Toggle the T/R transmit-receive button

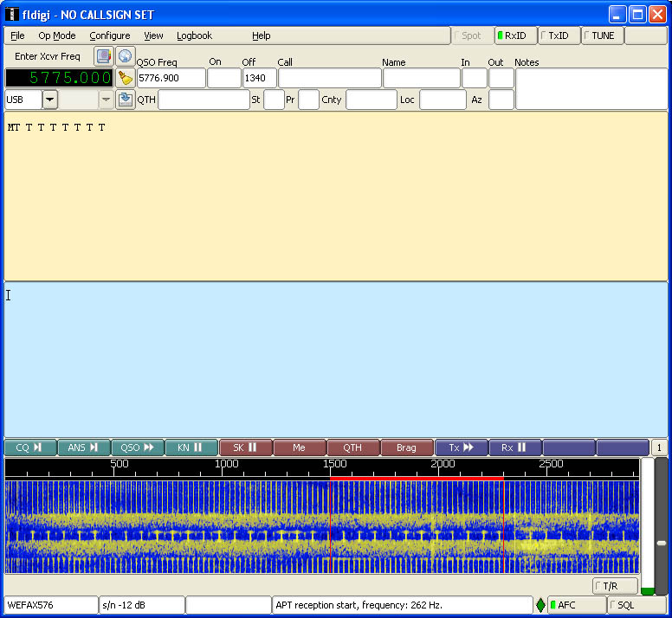click(x=615, y=586)
